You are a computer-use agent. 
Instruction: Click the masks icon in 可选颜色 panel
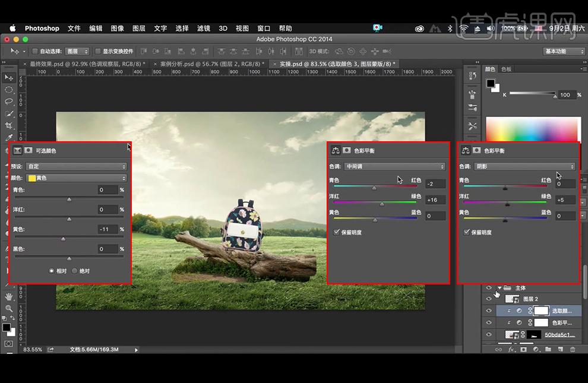(29, 150)
